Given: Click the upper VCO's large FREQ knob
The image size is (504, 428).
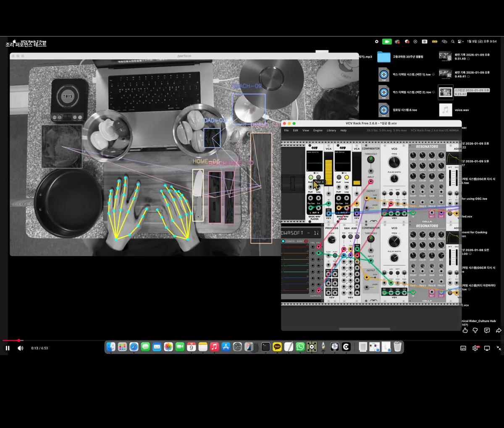Looking at the screenshot, I should [394, 162].
